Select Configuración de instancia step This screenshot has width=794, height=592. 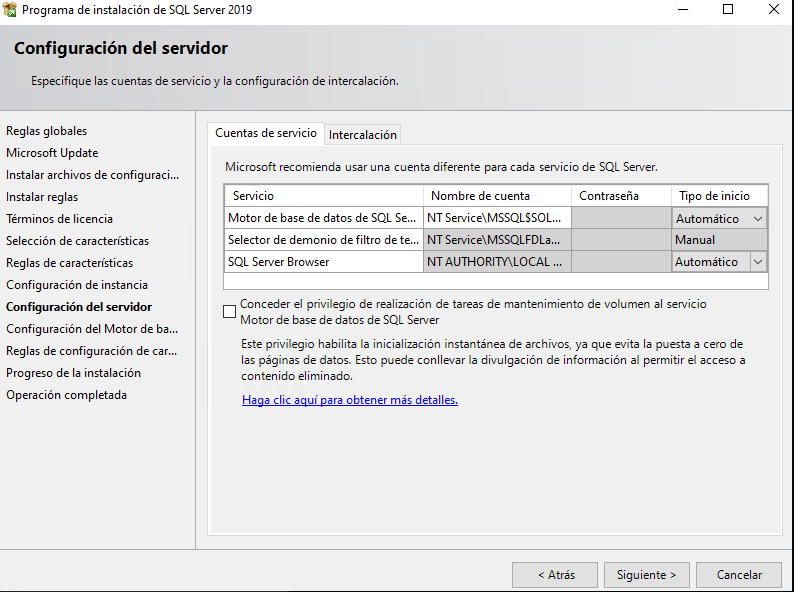[x=77, y=285]
